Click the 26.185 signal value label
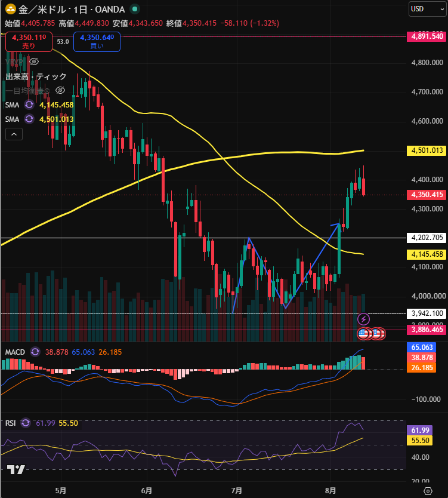The image size is (448, 498). tap(422, 367)
